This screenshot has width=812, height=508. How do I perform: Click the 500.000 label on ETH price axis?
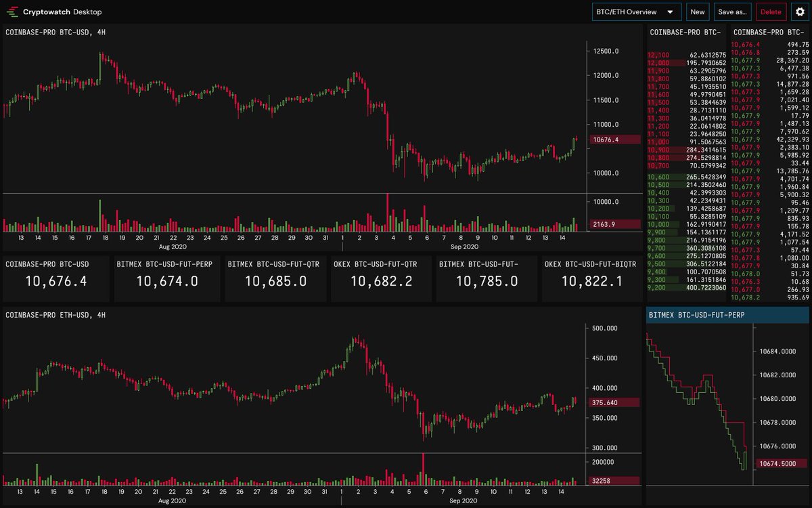(x=606, y=329)
